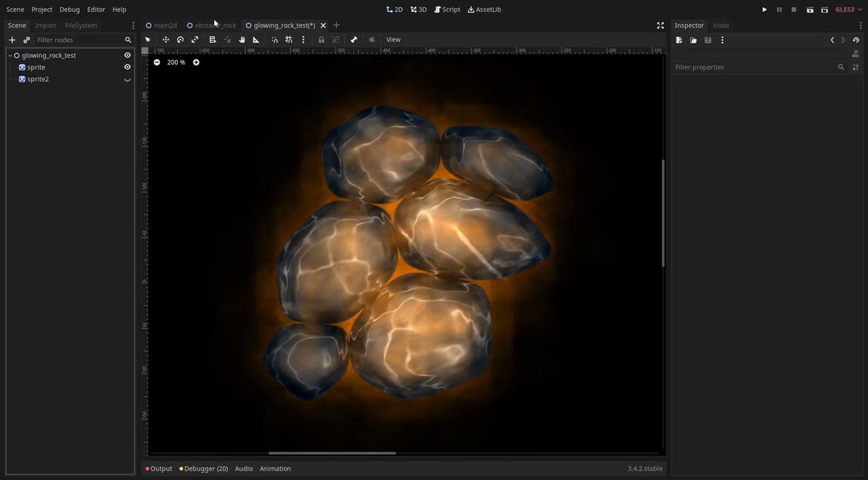Screen dimensions: 868x480
Task: Click the zoom out minus button
Action: [157, 62]
